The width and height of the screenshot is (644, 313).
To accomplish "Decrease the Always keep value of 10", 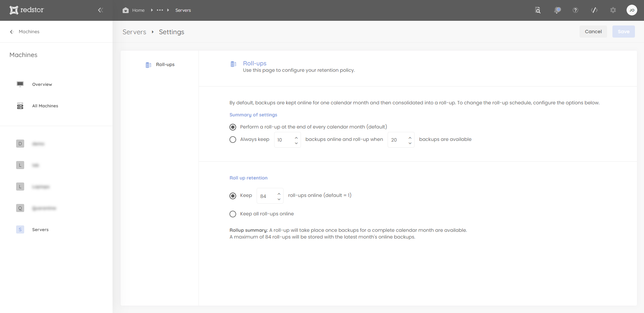I will pyautogui.click(x=296, y=143).
